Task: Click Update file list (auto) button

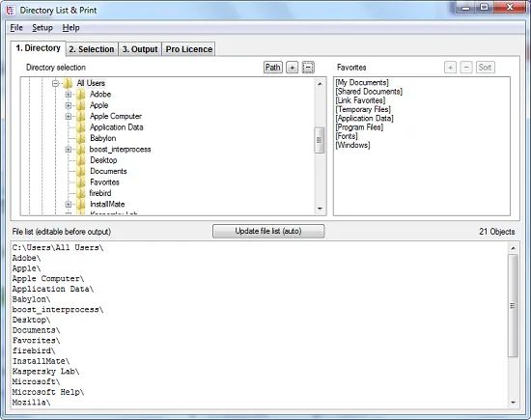Action: 268,231
